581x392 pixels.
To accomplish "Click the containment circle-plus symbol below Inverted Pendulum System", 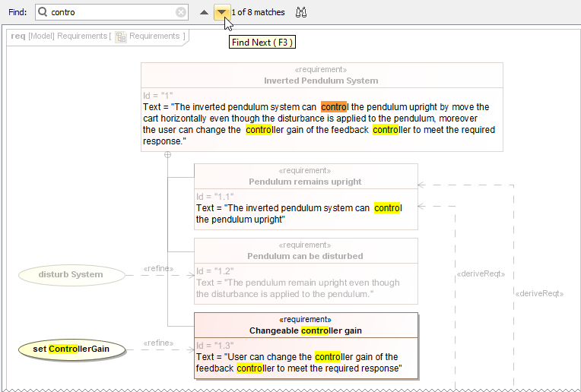I will (167, 155).
